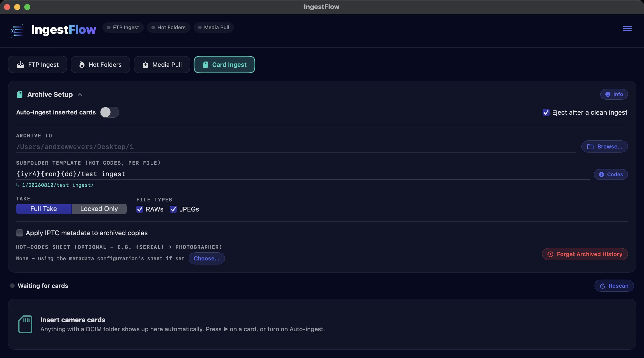Click the Archive To path field
Screen dimensions: 644x358
coord(296,147)
